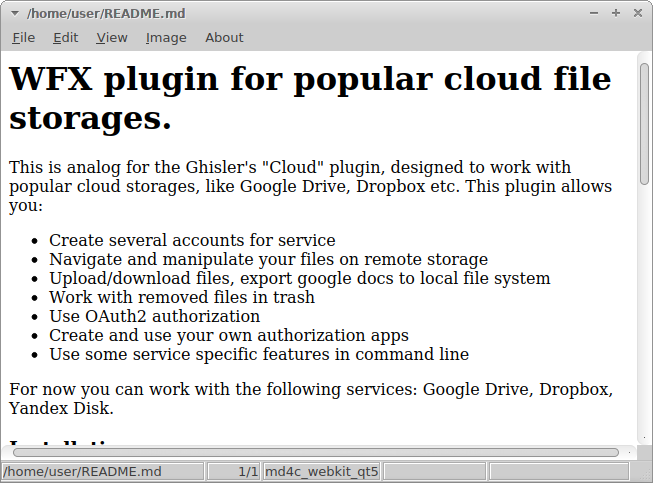Open the Image menu

click(x=166, y=37)
